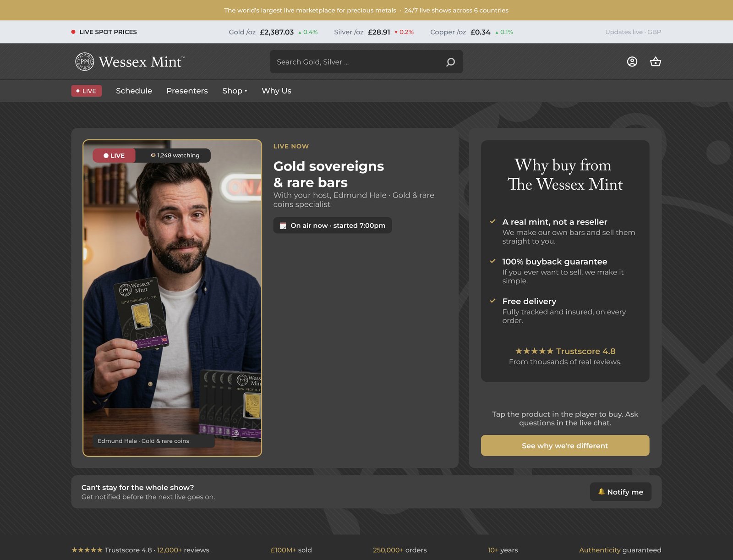Open the shopping basket icon

656,61
